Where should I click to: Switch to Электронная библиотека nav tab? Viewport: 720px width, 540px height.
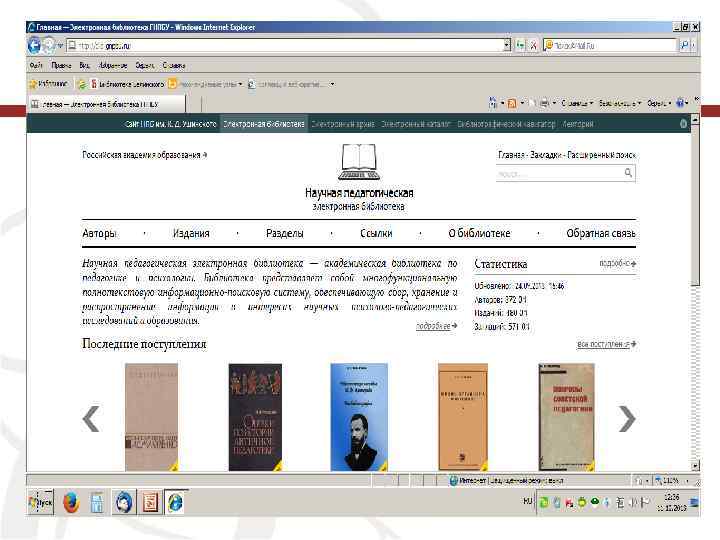tap(264, 124)
